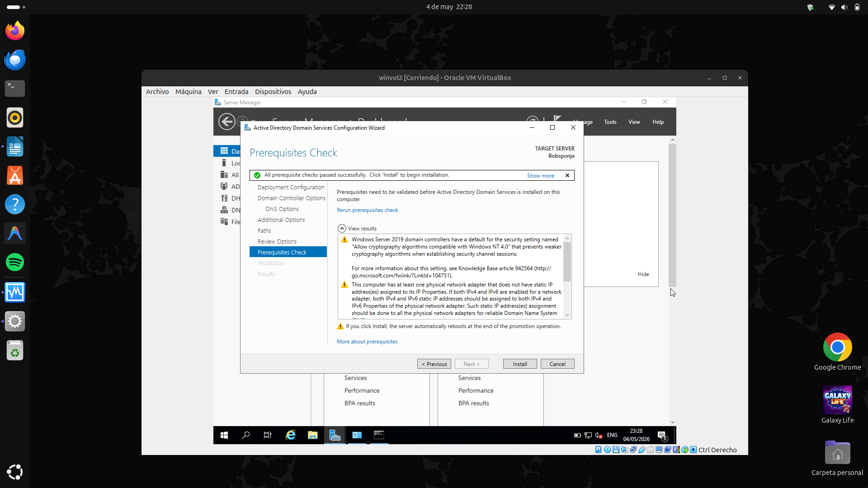Select Domain Controller Options step
The width and height of the screenshot is (868, 488).
(291, 198)
